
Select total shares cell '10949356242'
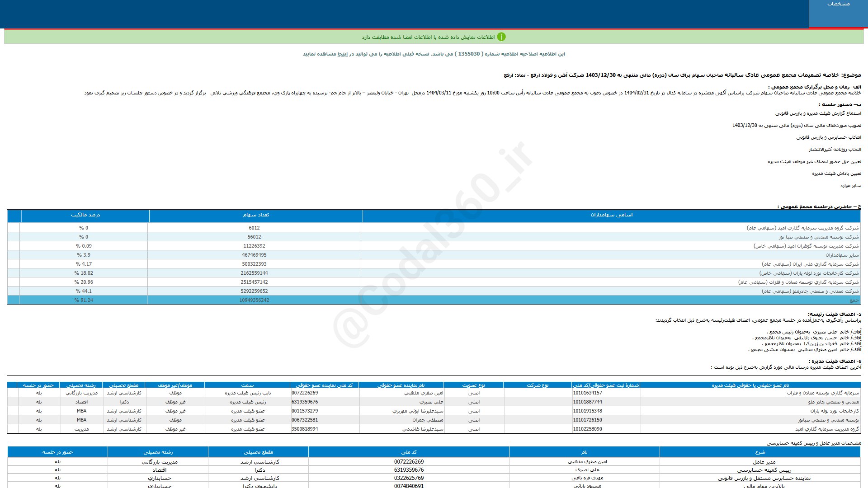[254, 300]
